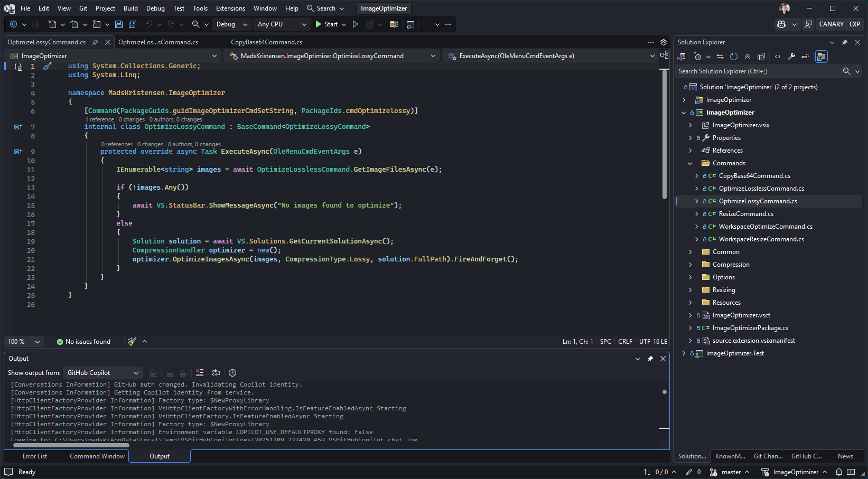Open the Extensions menu
The image size is (868, 479).
click(230, 8)
